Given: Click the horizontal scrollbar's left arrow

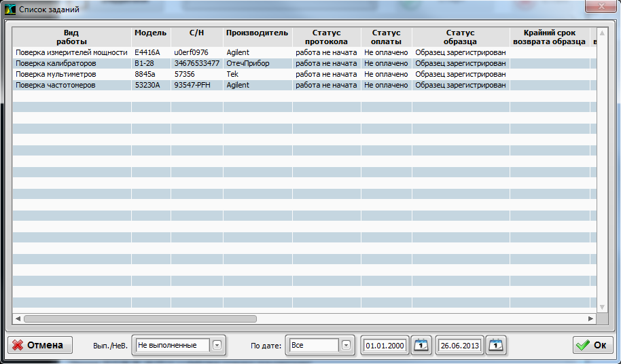Looking at the screenshot, I should (18, 318).
